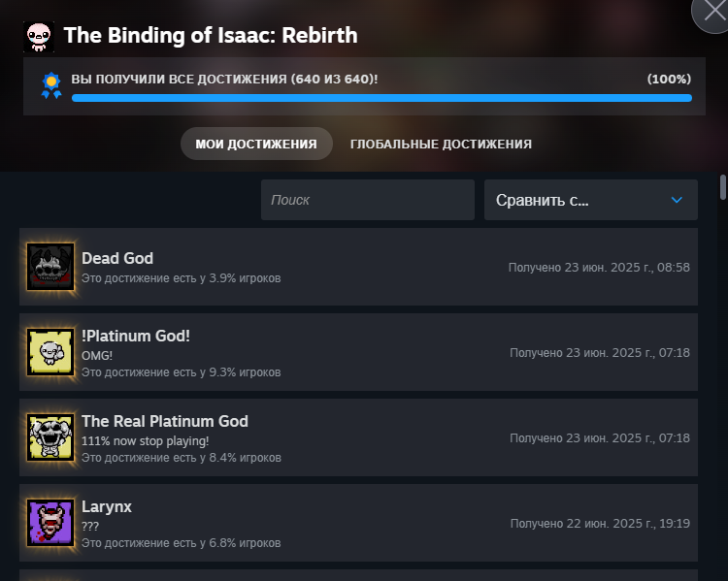This screenshot has width=728, height=581.
Task: Click the Dead God achievement icon
Action: [50, 267]
